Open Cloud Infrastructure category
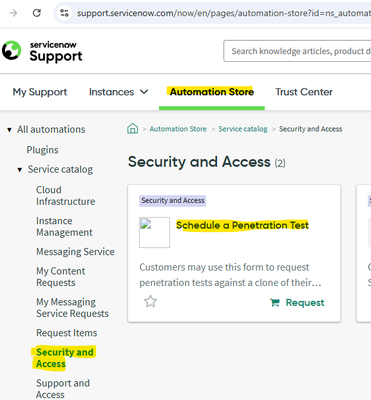 (x=66, y=196)
